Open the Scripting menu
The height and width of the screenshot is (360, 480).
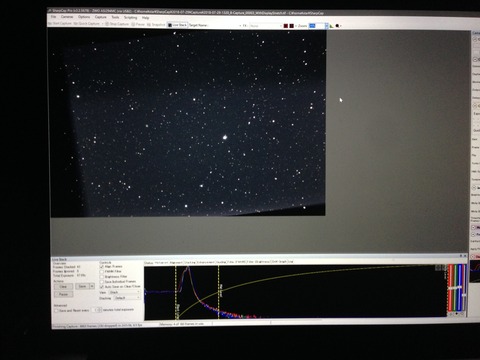(130, 18)
